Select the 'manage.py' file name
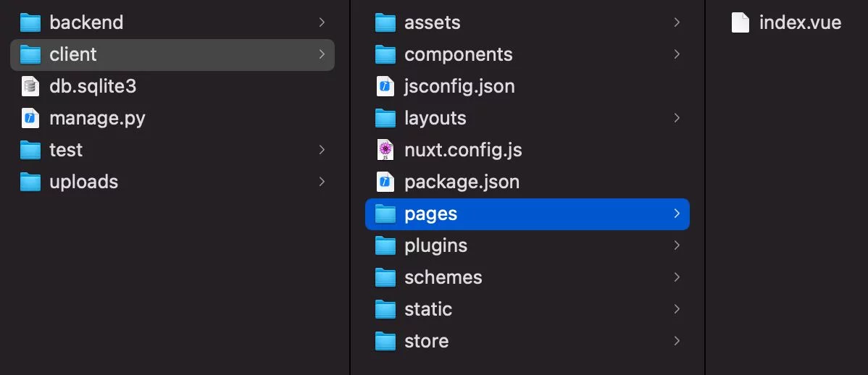868x375 pixels. 97,119
